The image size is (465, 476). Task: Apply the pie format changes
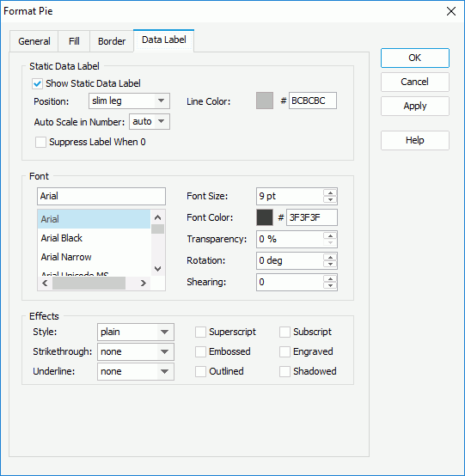click(x=415, y=106)
